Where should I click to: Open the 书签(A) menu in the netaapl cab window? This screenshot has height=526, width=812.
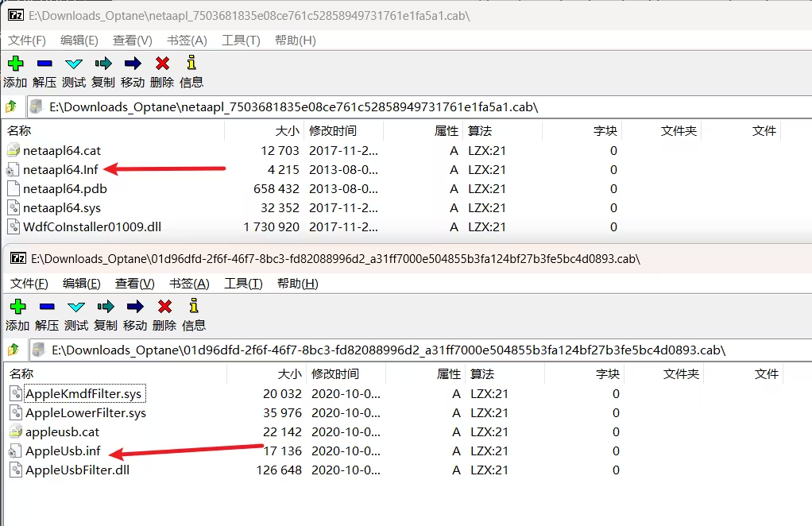click(x=187, y=41)
